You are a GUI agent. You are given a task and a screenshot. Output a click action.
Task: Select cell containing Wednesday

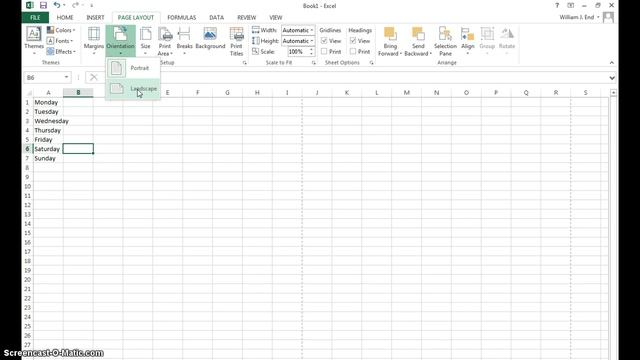pos(48,121)
